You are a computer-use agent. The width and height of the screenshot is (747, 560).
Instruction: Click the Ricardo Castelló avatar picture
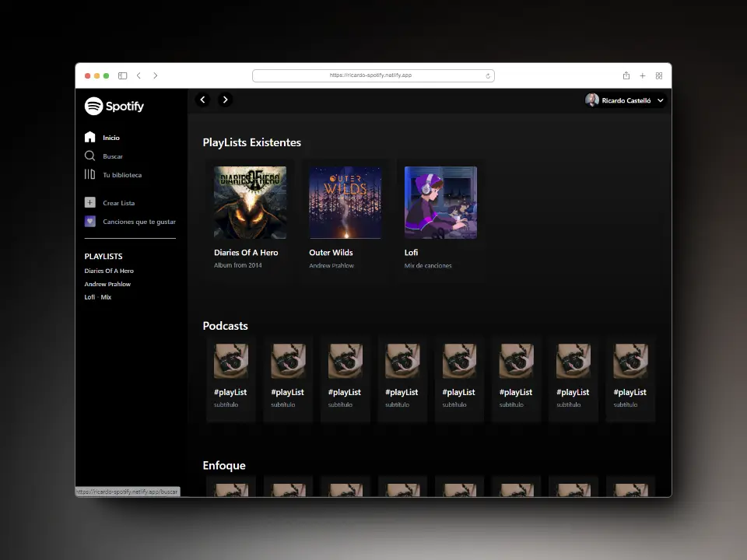[x=591, y=100]
